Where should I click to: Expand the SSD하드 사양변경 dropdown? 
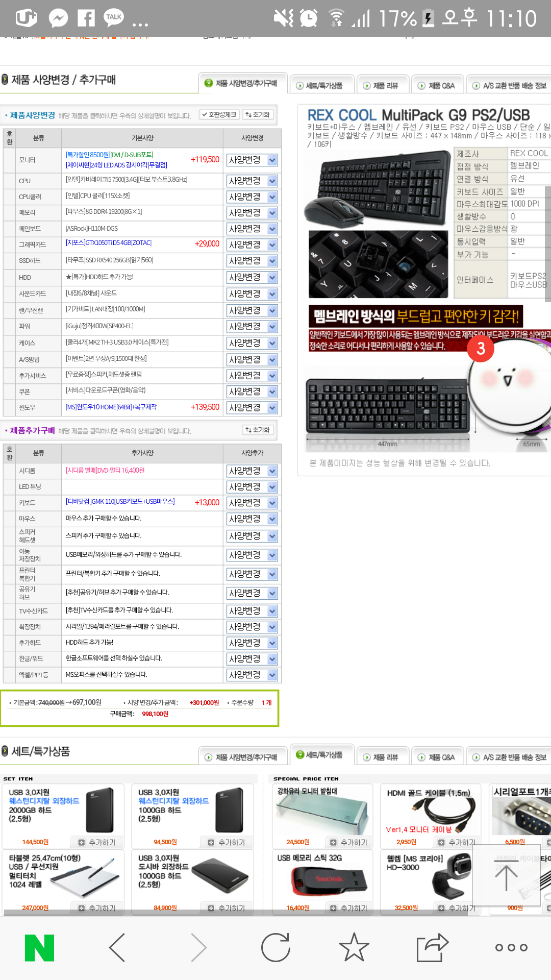click(252, 261)
